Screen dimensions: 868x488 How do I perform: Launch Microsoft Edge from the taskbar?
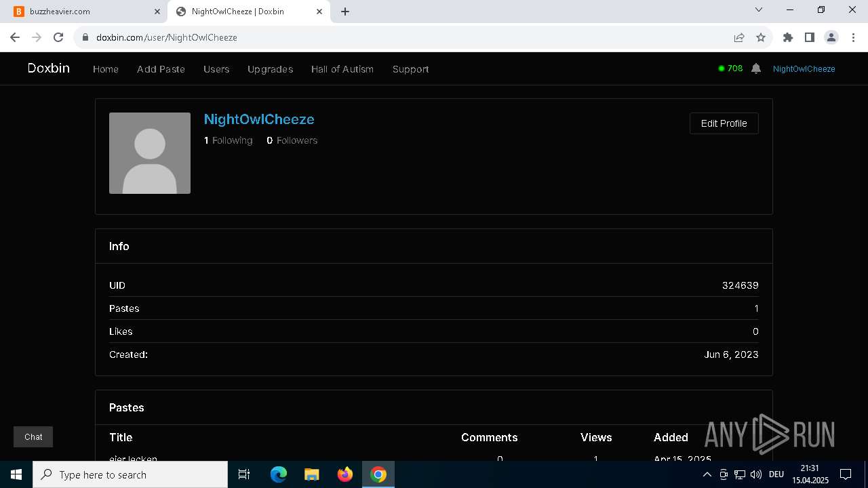(279, 474)
